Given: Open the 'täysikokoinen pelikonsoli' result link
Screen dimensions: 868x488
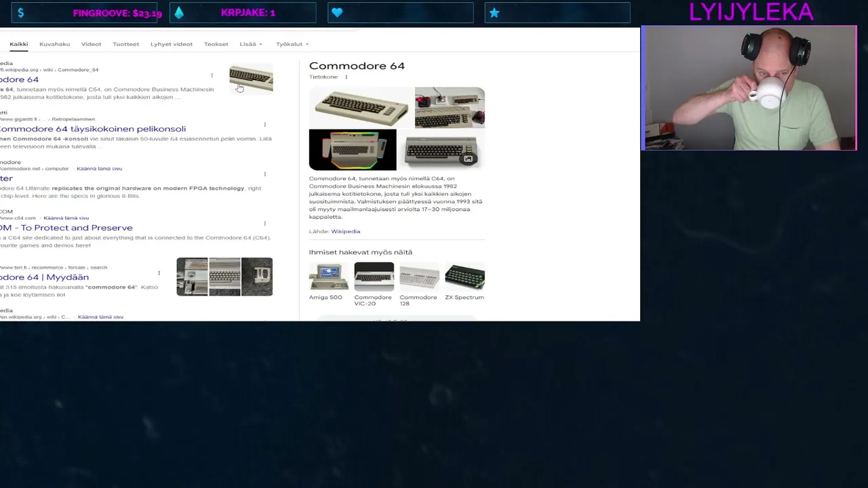Looking at the screenshot, I should coord(93,129).
